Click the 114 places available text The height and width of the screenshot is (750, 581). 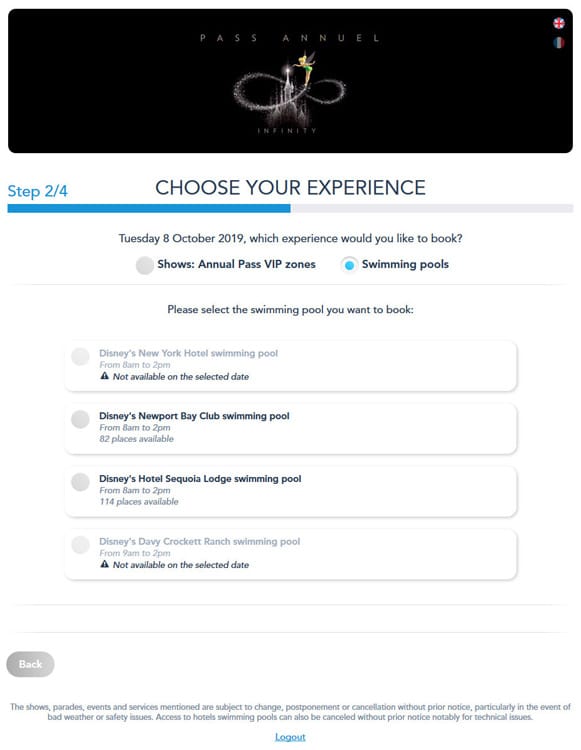click(x=139, y=501)
